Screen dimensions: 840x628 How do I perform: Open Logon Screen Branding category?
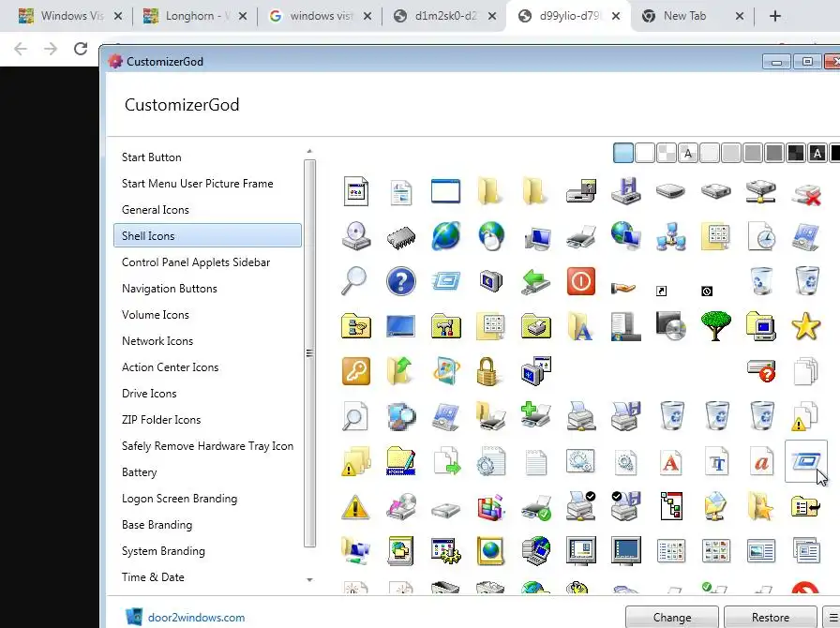pos(179,499)
